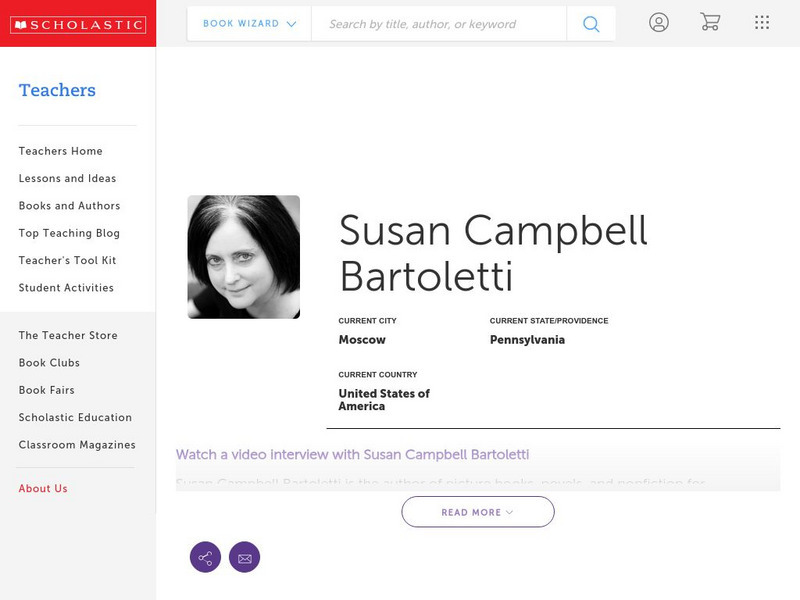The width and height of the screenshot is (800, 600).
Task: Watch video interview with Susan Campbell Bartoletti
Action: tap(352, 455)
